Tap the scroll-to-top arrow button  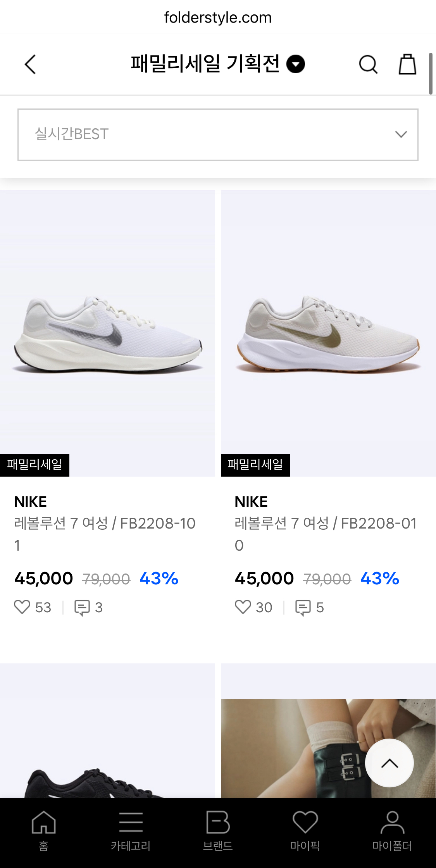[389, 763]
